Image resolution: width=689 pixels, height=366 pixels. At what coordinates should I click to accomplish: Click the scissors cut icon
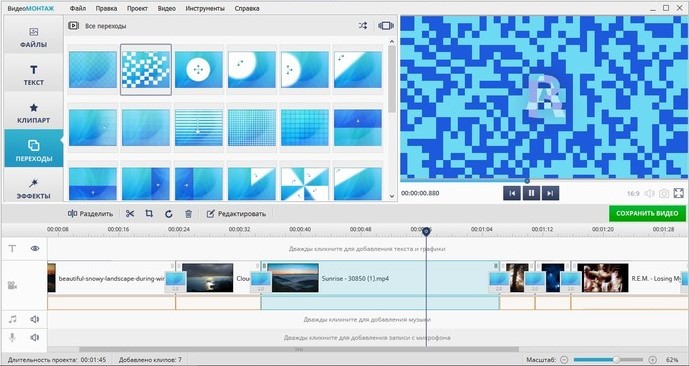[x=130, y=214]
